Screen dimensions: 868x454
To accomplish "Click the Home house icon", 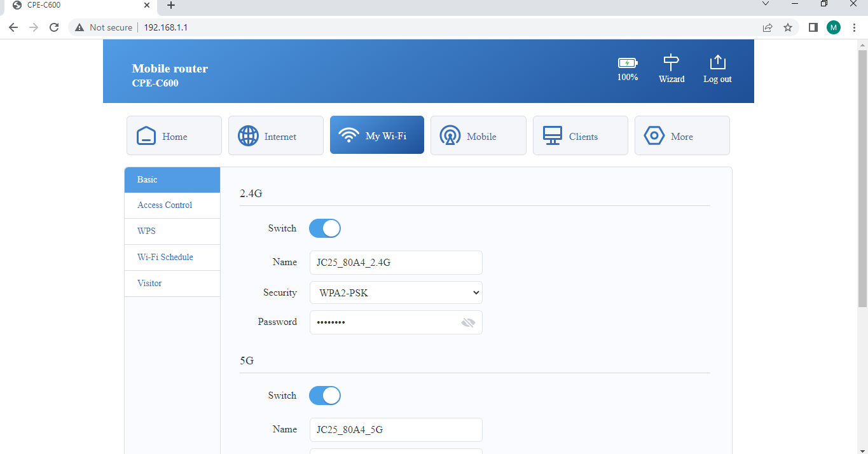I will point(146,135).
